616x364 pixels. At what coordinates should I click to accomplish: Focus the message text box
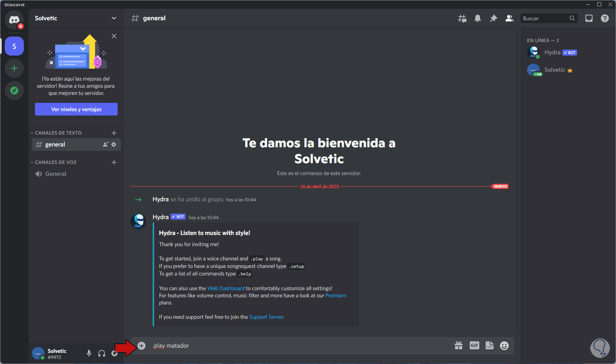(300, 346)
